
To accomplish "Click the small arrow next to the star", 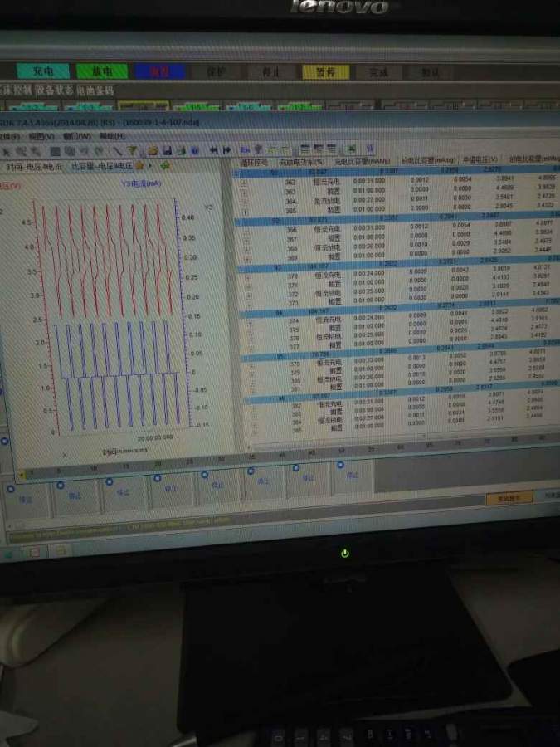I will tap(150, 166).
